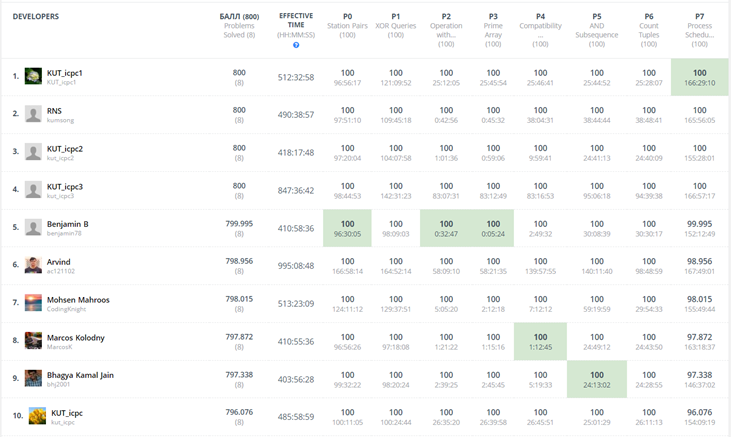Screen dimensions: 731x437
Task: Open Marcos Kolodny's profile picture
Action: coord(33,340)
